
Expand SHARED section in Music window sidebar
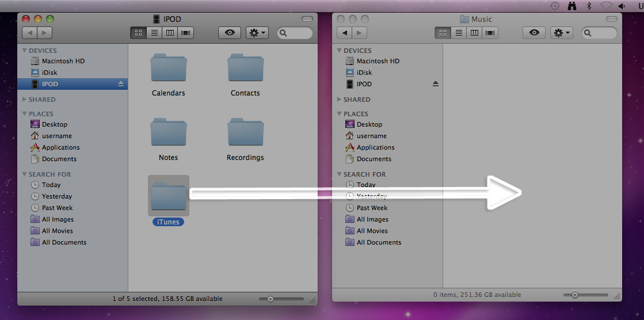pos(339,100)
